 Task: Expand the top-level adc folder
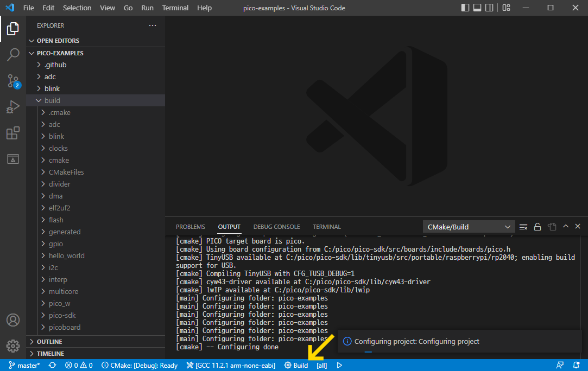click(96, 77)
